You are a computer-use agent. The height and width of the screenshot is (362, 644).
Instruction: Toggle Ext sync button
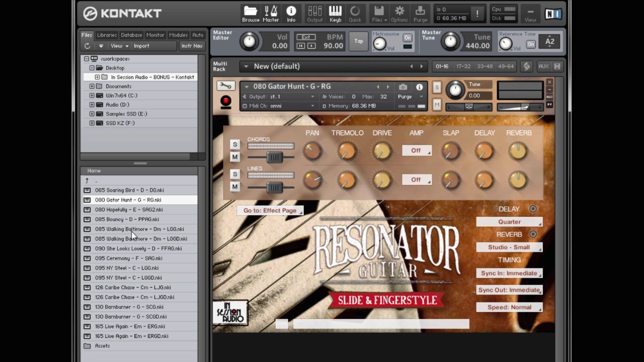(305, 37)
